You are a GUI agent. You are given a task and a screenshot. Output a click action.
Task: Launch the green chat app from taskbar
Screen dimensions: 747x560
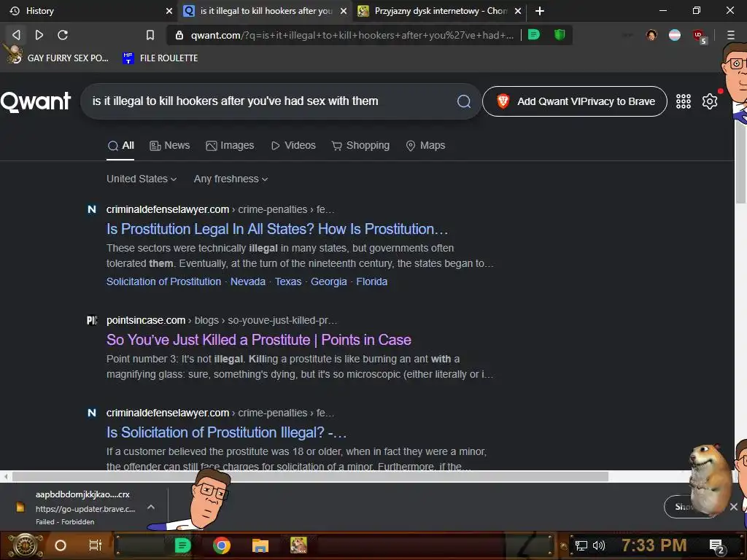[x=182, y=545]
